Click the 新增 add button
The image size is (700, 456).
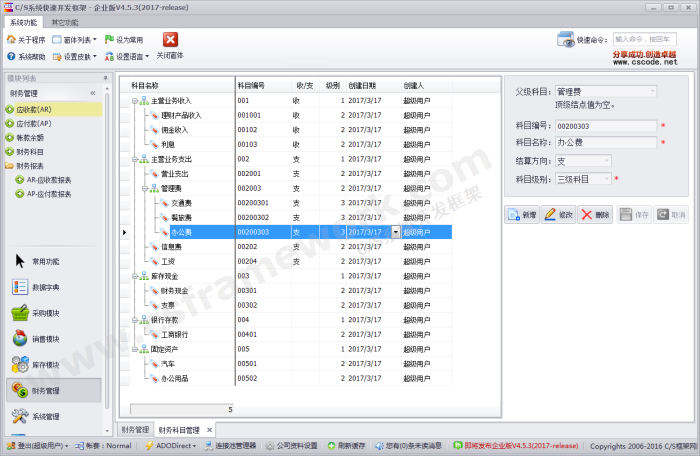[x=522, y=214]
